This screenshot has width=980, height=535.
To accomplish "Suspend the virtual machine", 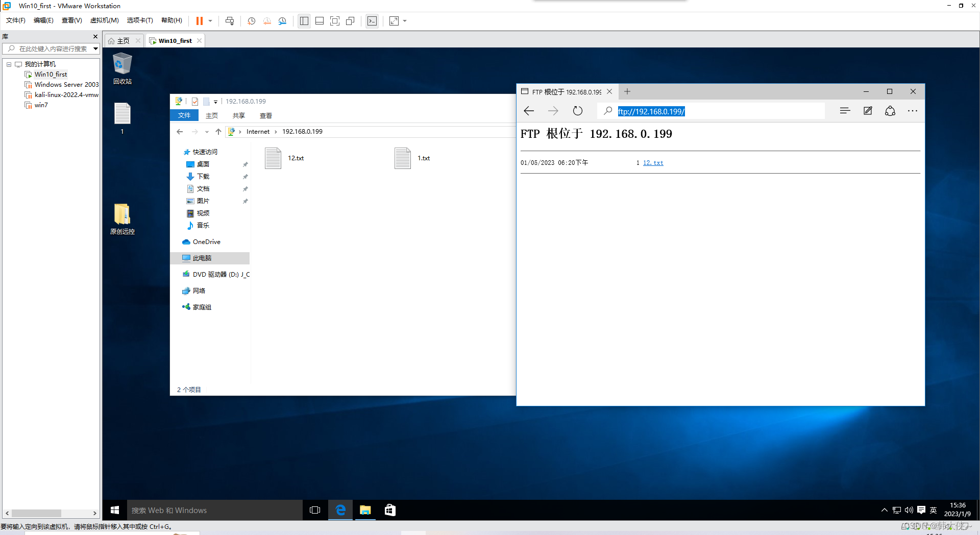I will tap(200, 21).
